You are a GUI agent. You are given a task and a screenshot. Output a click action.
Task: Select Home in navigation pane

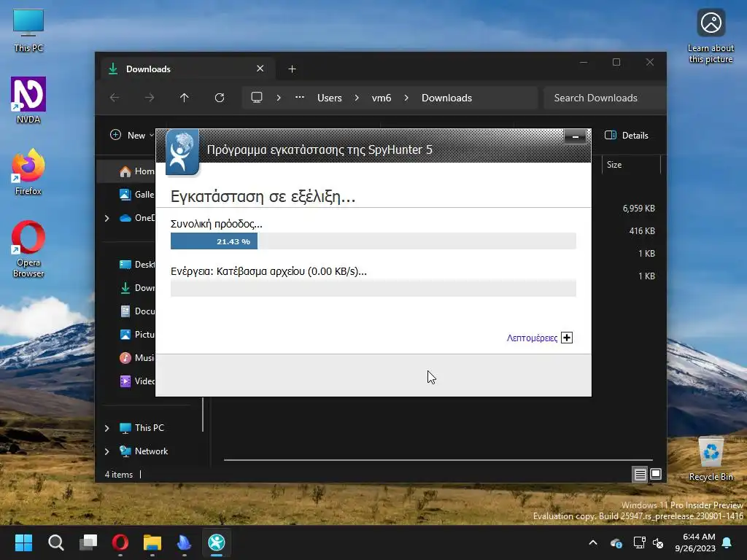[x=136, y=171]
